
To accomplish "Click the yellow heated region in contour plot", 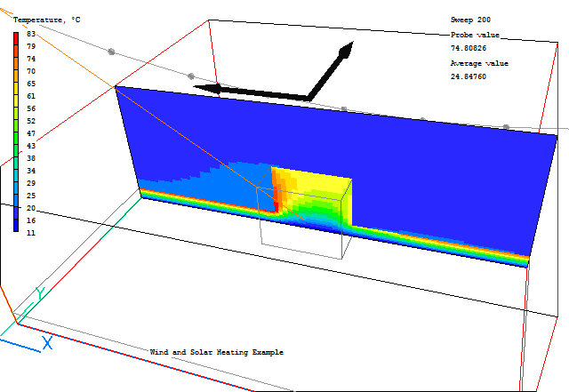I will coord(322,196).
